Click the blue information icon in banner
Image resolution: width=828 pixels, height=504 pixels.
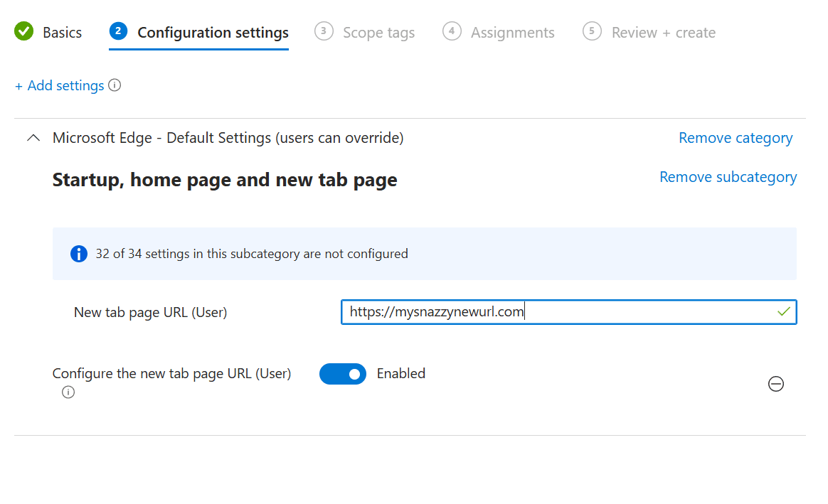(x=79, y=254)
